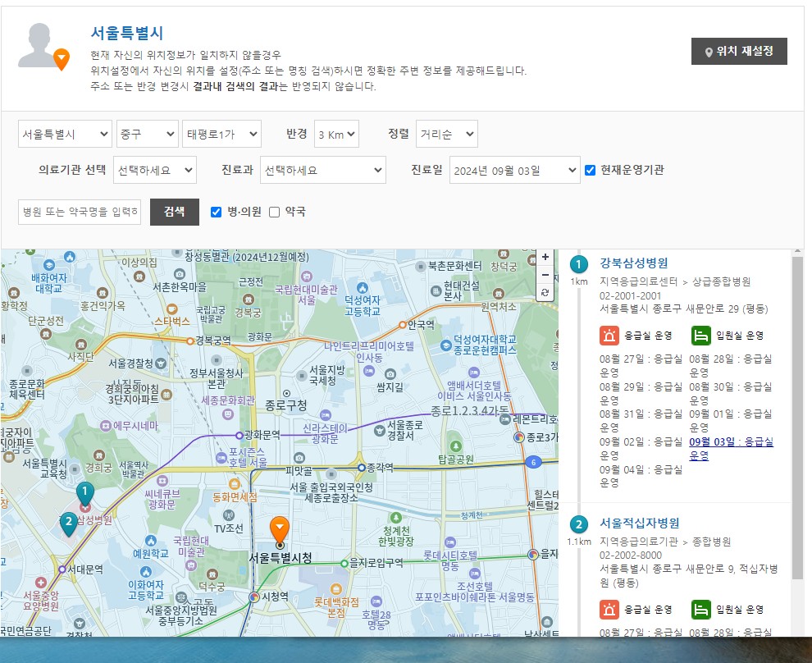Click red emergency room icon for 서울적십자병원

coord(609,610)
